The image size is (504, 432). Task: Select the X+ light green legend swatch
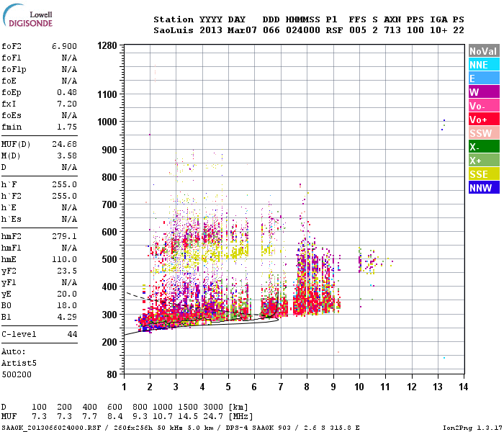tap(484, 160)
